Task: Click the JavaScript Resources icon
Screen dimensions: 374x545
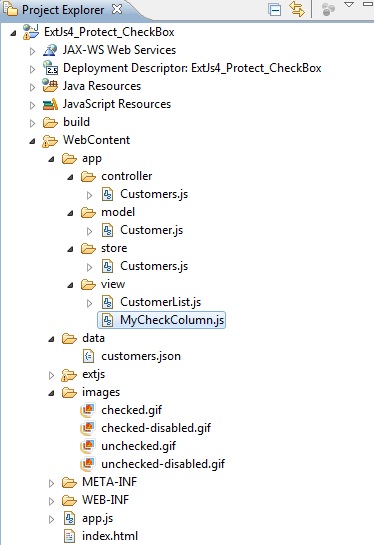Action: pos(50,104)
